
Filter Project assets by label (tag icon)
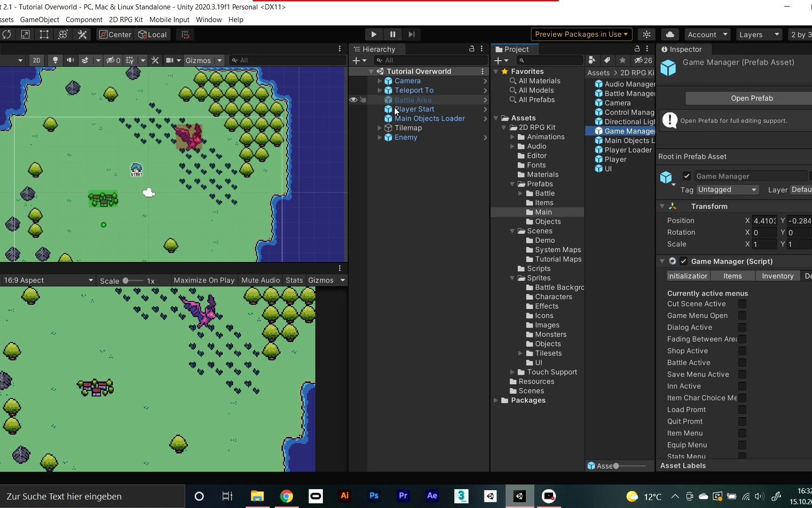point(607,60)
